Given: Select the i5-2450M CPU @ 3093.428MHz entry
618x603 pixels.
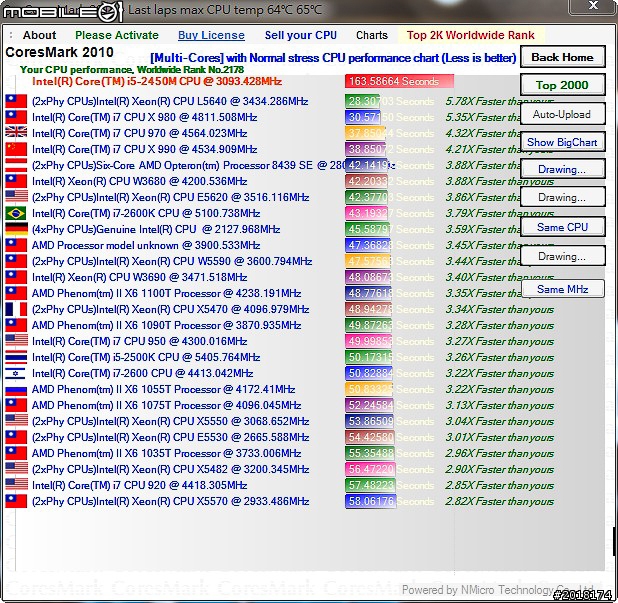Looking at the screenshot, I should [157, 82].
